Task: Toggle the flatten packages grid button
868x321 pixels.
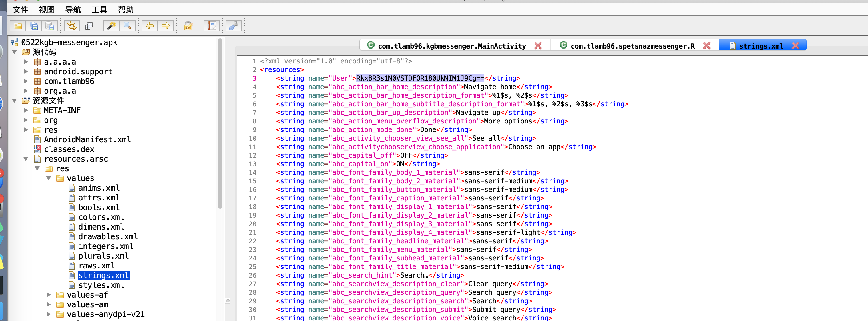Action: (89, 26)
